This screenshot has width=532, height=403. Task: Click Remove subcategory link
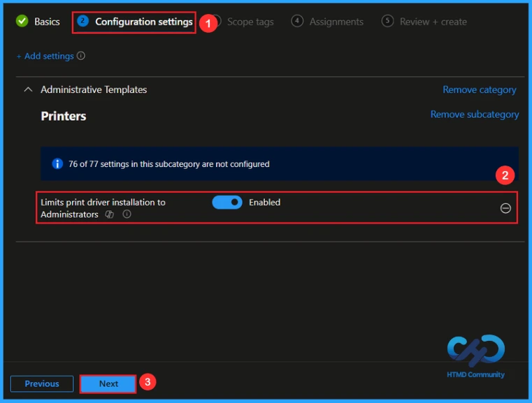point(474,115)
